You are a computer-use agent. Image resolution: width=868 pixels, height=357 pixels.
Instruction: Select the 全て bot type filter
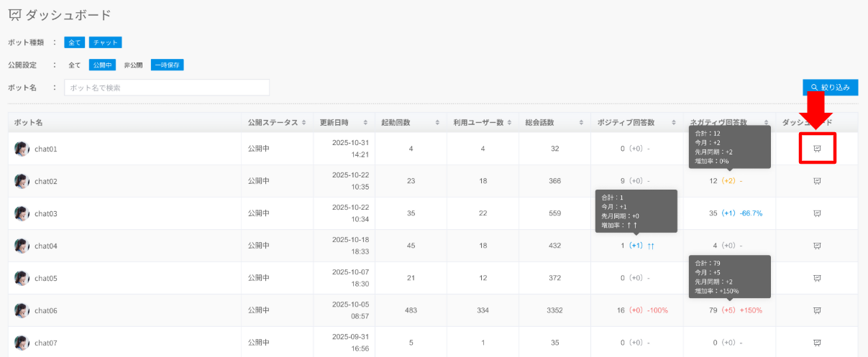(x=75, y=42)
